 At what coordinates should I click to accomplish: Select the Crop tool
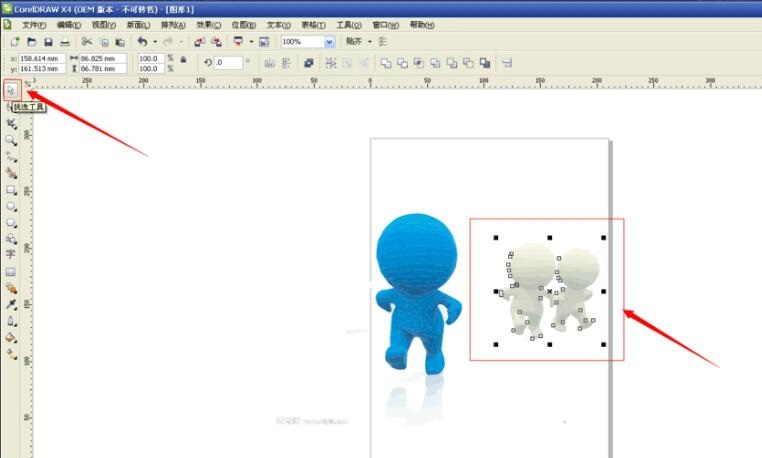tap(11, 123)
